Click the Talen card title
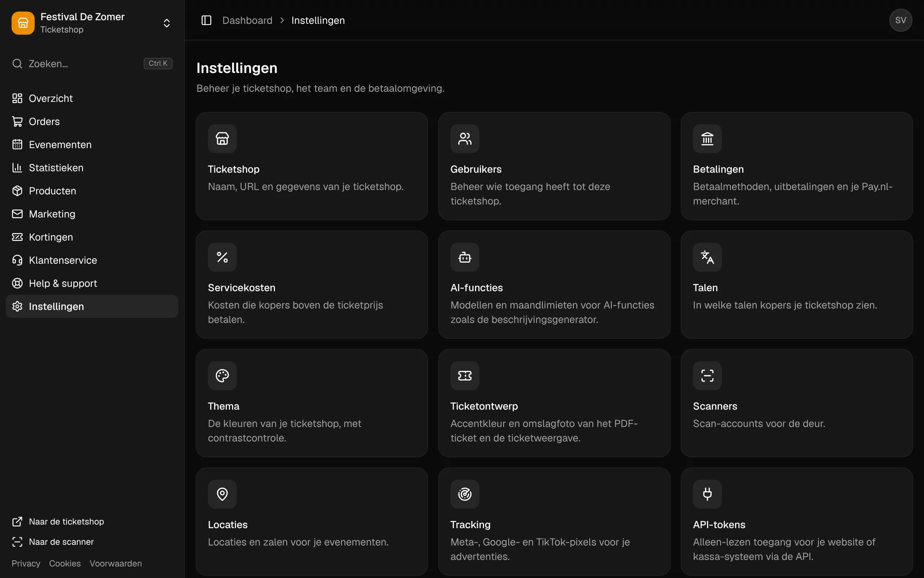The height and width of the screenshot is (578, 924). 705,288
